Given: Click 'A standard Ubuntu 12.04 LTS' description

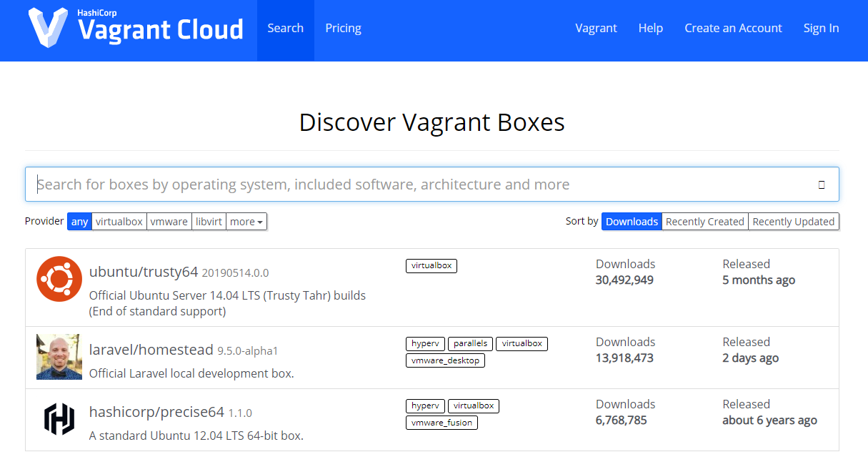Looking at the screenshot, I should [196, 436].
